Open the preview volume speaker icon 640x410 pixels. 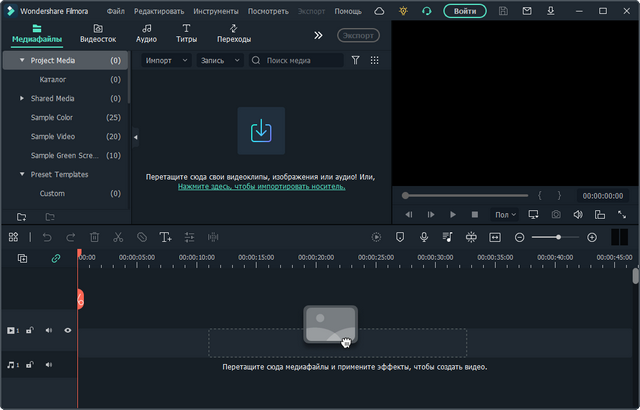click(x=577, y=214)
